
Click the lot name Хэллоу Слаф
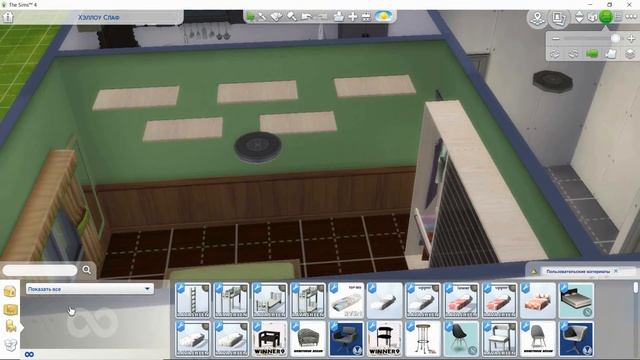[99, 18]
